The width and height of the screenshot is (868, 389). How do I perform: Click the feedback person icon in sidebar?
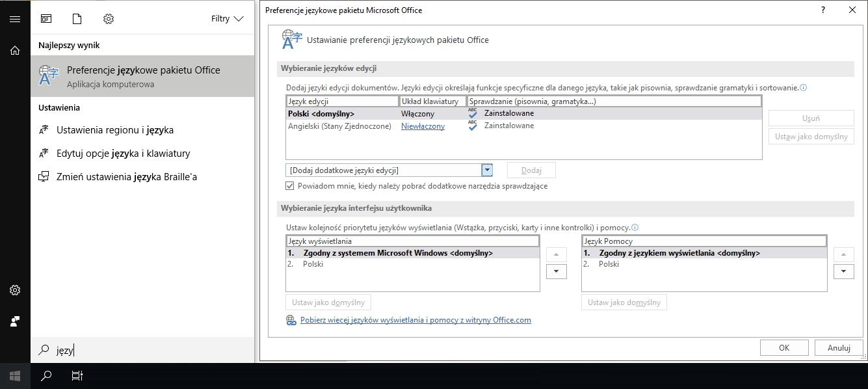pyautogui.click(x=15, y=321)
